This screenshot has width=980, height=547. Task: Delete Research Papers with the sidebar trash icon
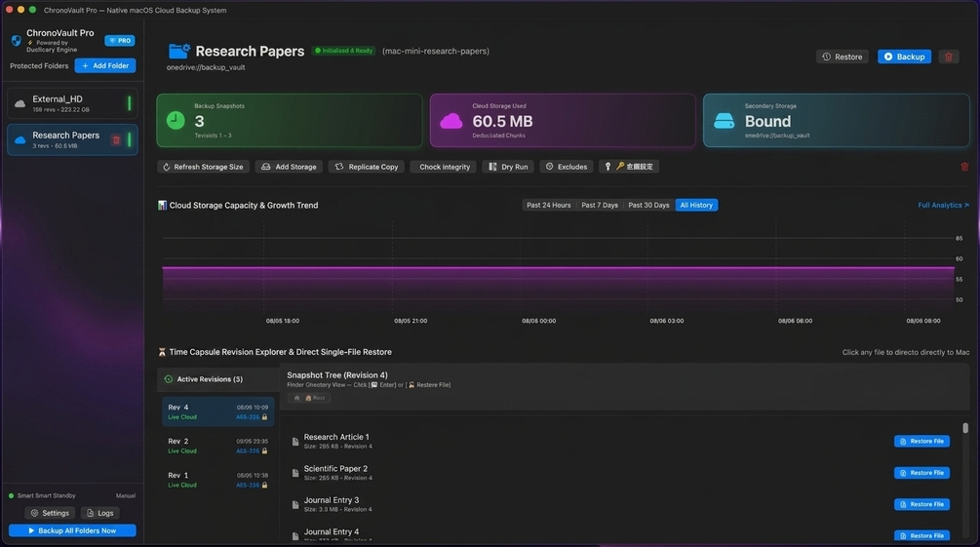pos(116,140)
